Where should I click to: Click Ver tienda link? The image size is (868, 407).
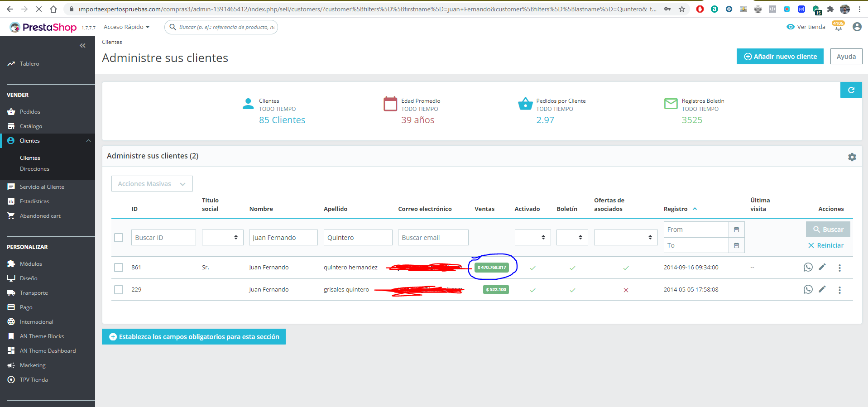click(806, 27)
